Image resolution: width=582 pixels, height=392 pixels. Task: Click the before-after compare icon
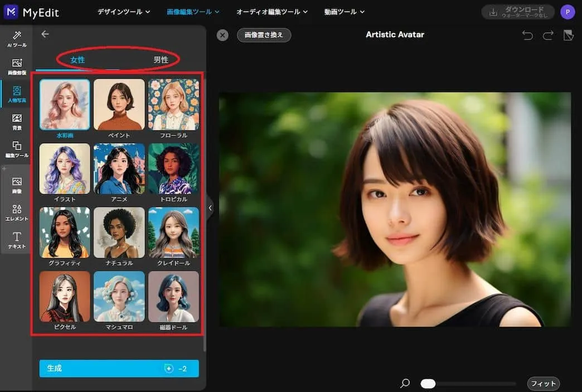point(569,35)
